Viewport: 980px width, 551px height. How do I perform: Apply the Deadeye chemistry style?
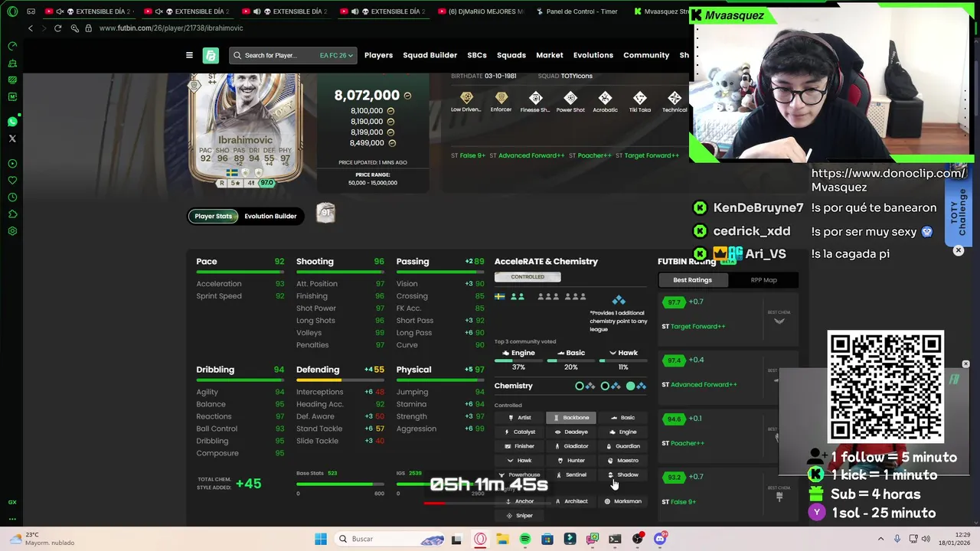(571, 432)
